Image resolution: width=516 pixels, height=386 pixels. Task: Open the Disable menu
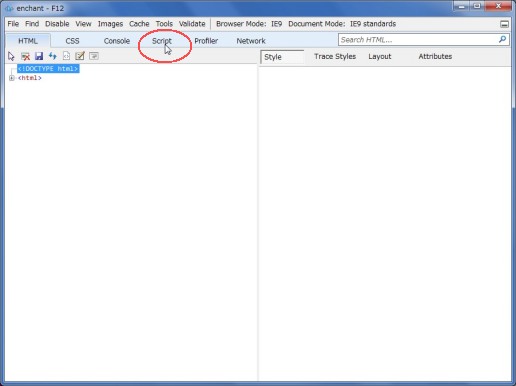coord(57,24)
